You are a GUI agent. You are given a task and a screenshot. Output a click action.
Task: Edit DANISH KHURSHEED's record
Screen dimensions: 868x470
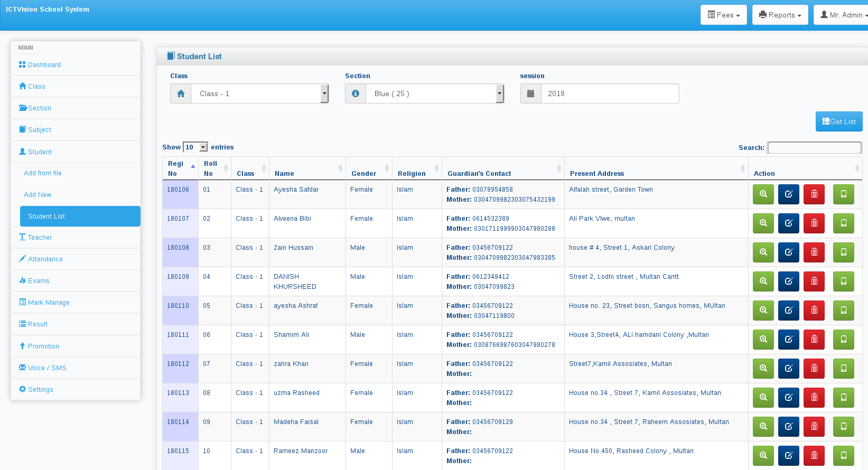tap(789, 281)
